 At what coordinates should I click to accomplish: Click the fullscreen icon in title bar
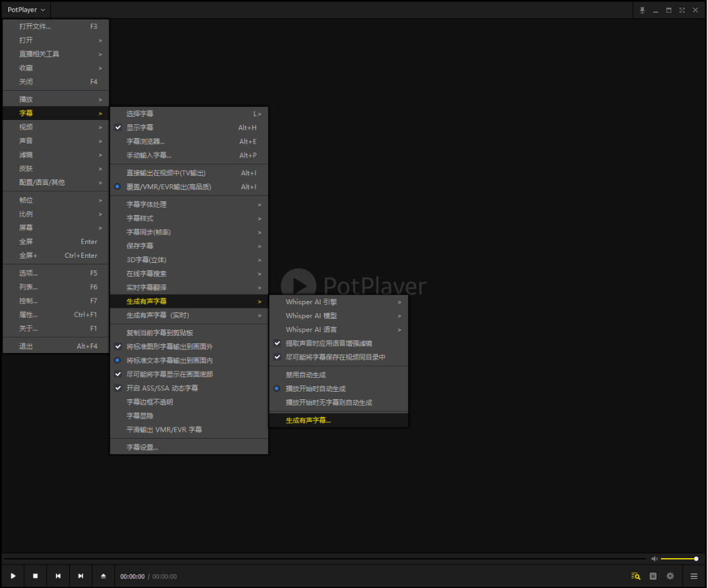682,10
